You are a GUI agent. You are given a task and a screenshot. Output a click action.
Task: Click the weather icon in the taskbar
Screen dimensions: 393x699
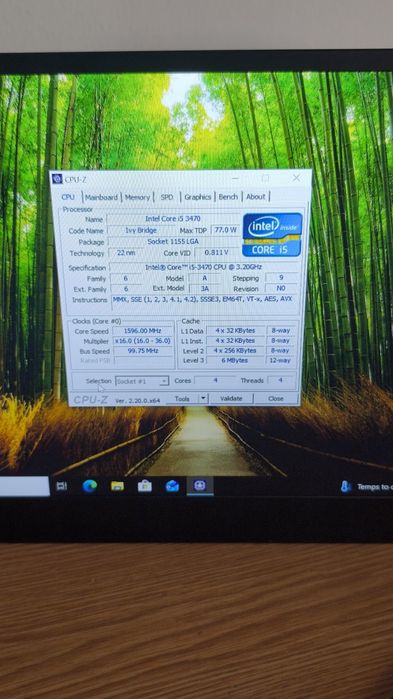click(346, 487)
